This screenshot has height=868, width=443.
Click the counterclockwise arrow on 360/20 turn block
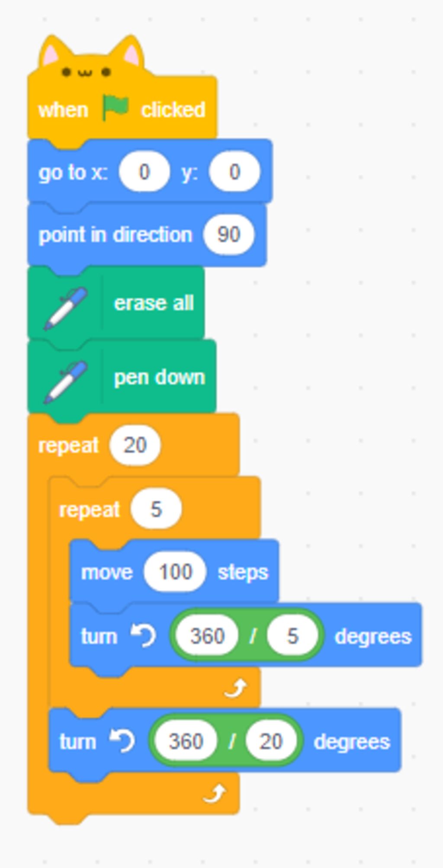coord(122,741)
